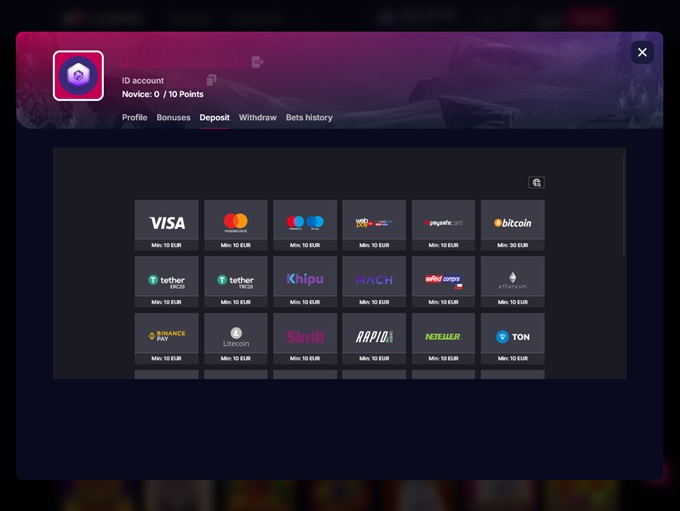Choose Ethereum deposit option

pyautogui.click(x=512, y=280)
